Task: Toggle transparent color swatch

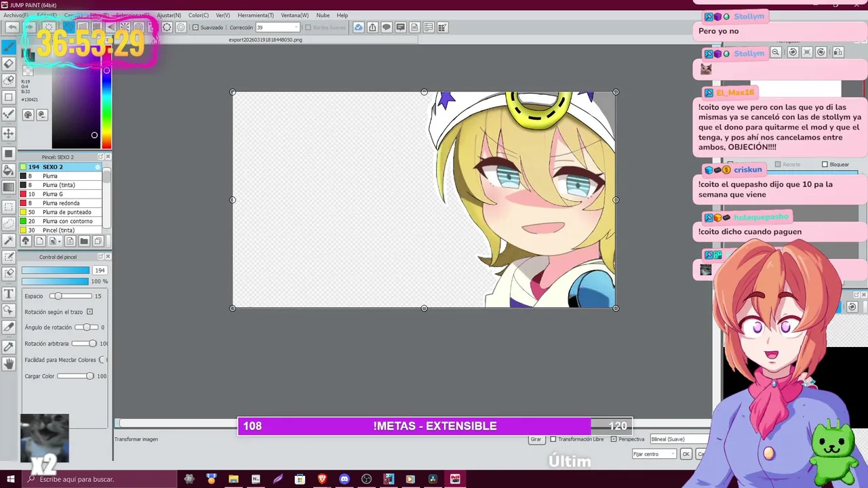Action: [28, 70]
